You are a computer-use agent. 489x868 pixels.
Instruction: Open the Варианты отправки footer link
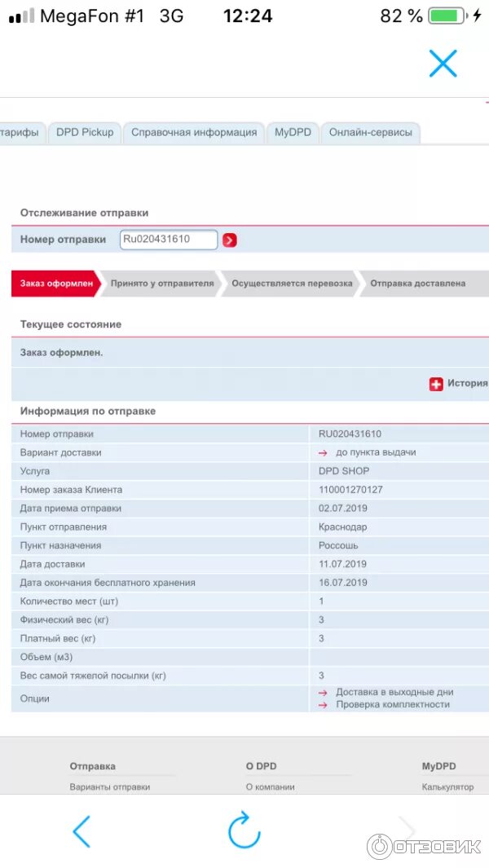coord(110,786)
